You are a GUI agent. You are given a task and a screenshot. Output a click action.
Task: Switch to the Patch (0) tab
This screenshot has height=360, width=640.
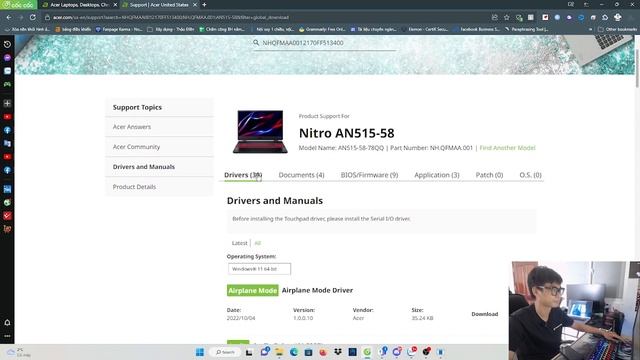tap(489, 175)
